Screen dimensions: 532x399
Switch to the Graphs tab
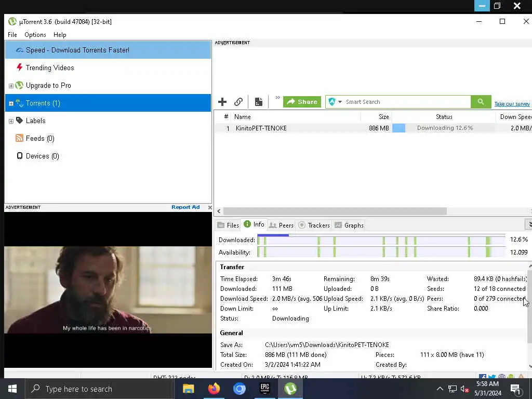349,225
